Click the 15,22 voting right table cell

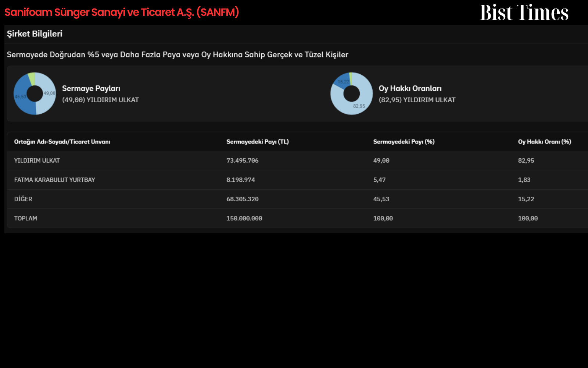(526, 199)
